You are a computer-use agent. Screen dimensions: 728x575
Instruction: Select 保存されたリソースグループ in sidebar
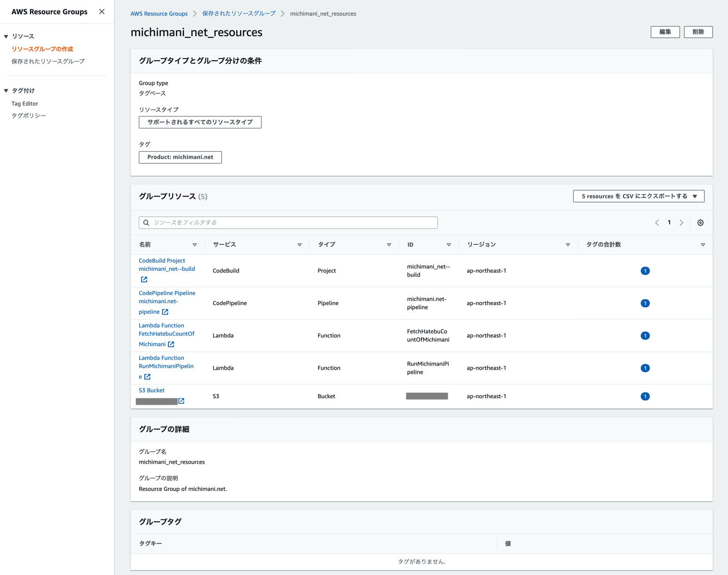pos(48,61)
